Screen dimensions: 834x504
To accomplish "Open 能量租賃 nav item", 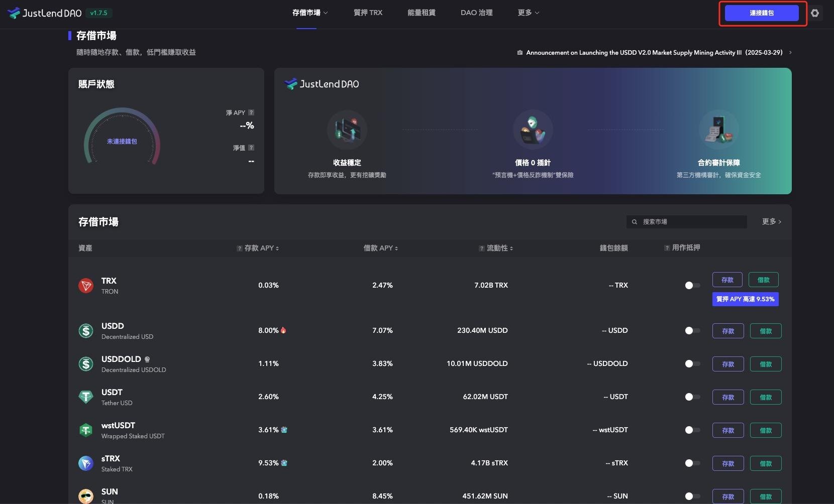I will click(x=422, y=13).
